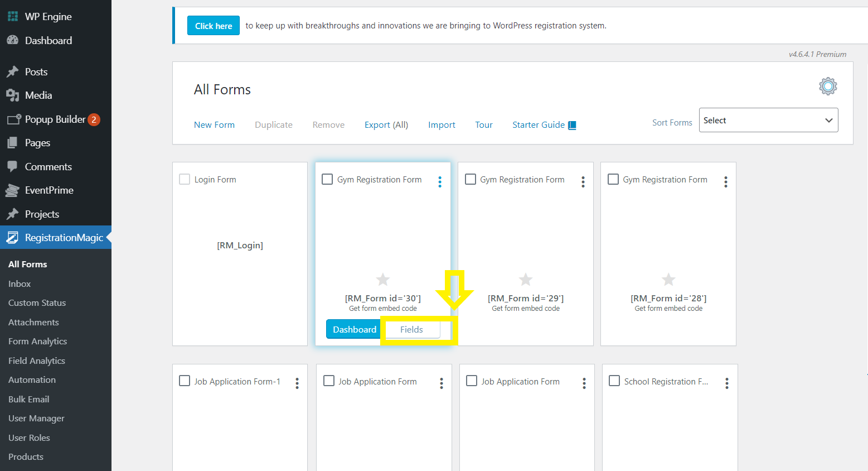The height and width of the screenshot is (471, 868).
Task: Click the Starter Guide link text
Action: coord(539,125)
